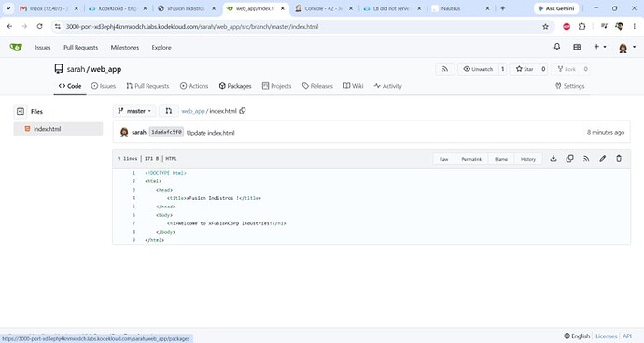This screenshot has width=644, height=343.
Task: Open the Blame view
Action: coord(501,159)
